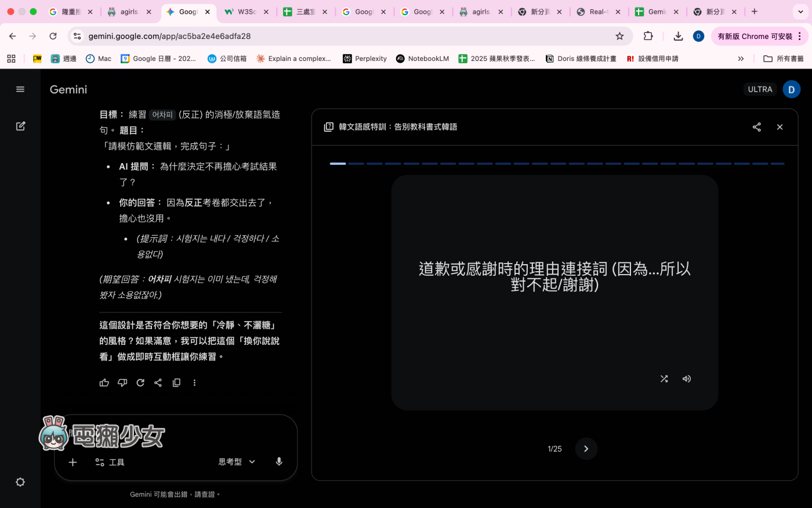Open more options menu below the response
The height and width of the screenshot is (508, 812).
(x=194, y=383)
